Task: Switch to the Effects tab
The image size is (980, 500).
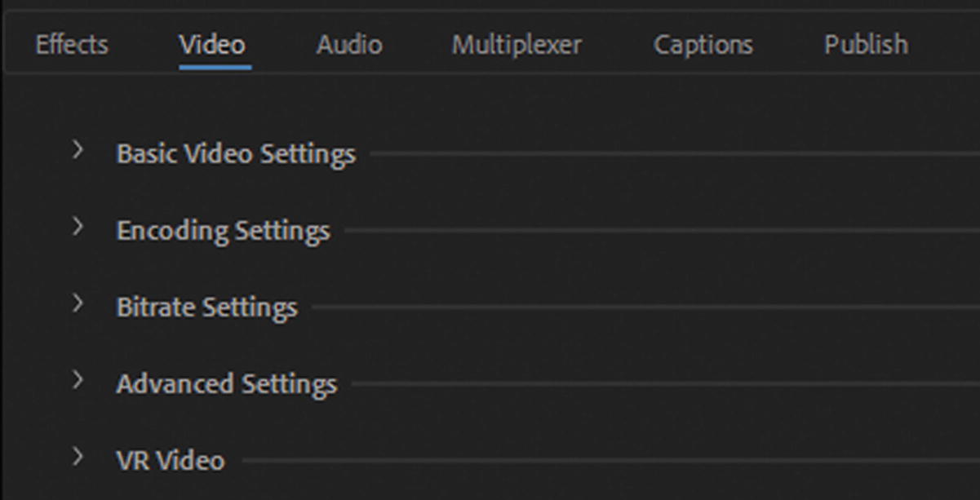Action: coord(72,44)
